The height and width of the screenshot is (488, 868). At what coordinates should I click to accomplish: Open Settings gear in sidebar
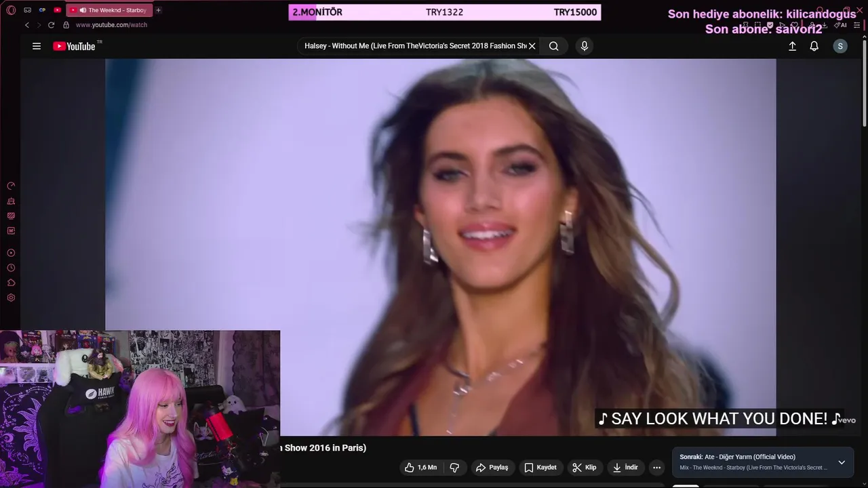(11, 298)
